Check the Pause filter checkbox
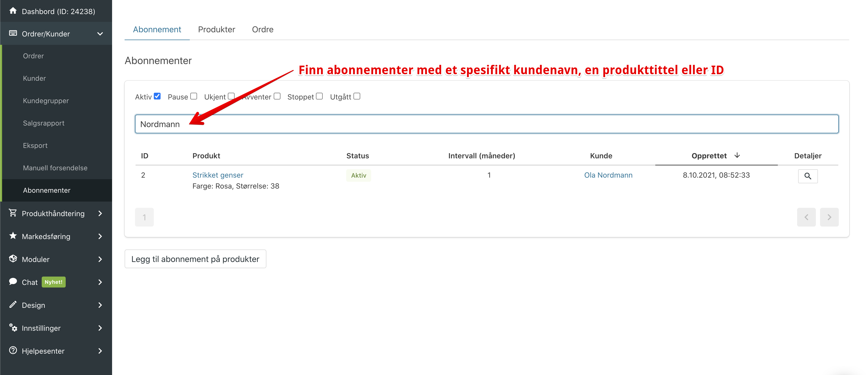 pyautogui.click(x=193, y=96)
